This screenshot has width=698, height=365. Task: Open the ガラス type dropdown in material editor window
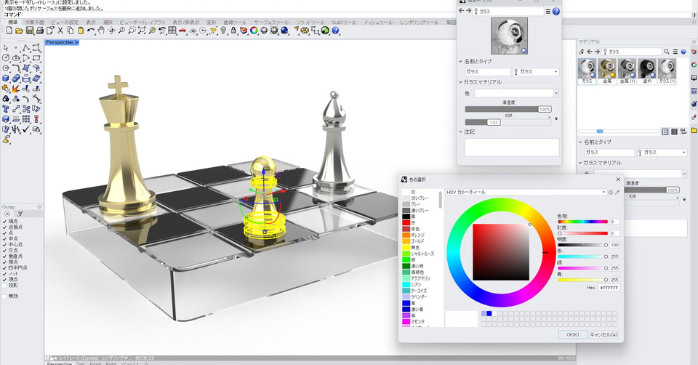[x=536, y=72]
